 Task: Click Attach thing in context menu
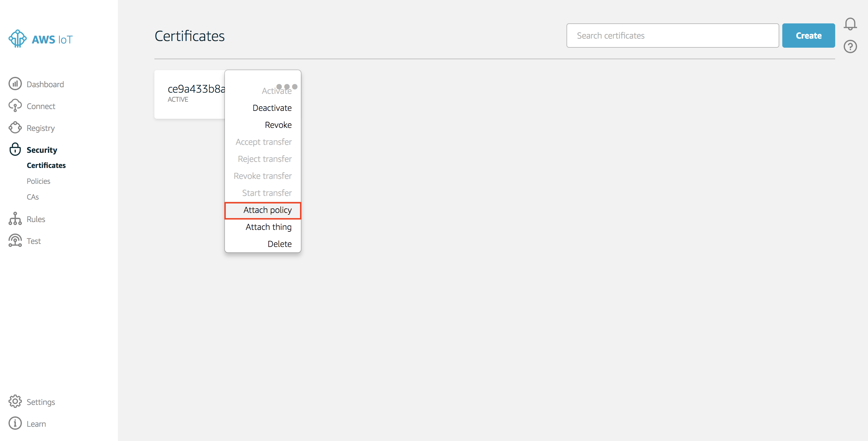click(x=268, y=227)
